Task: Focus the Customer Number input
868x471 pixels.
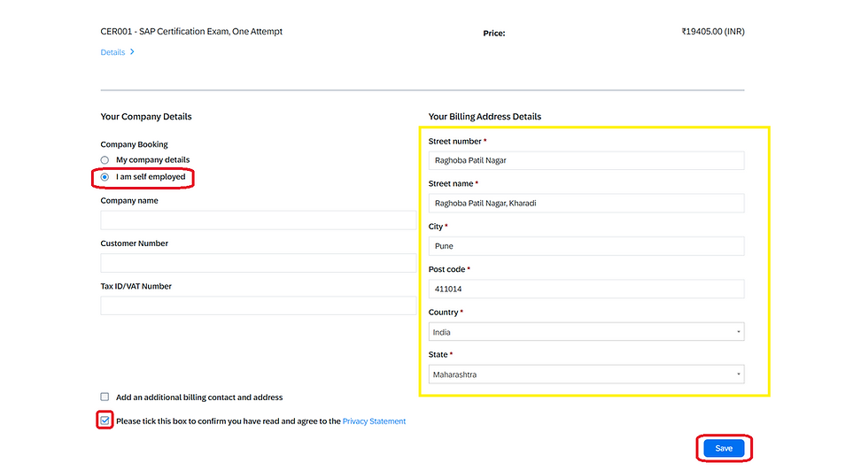Action: pos(258,263)
